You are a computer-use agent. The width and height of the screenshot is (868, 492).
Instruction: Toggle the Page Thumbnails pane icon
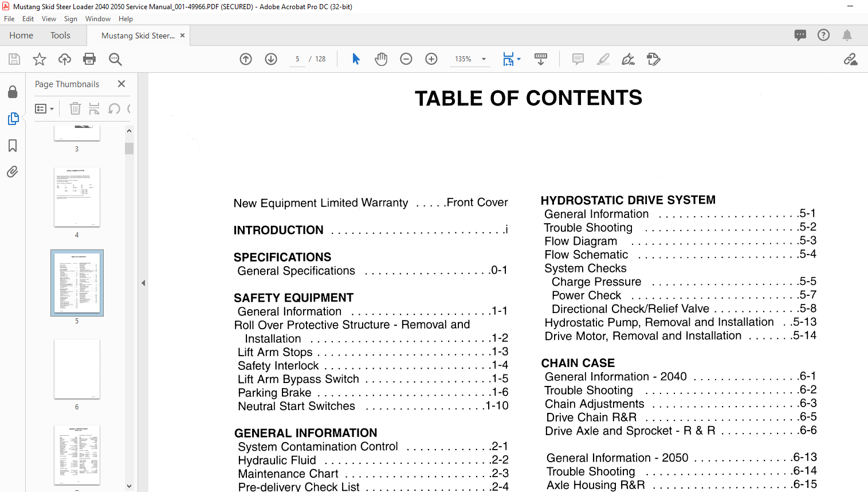tap(13, 119)
